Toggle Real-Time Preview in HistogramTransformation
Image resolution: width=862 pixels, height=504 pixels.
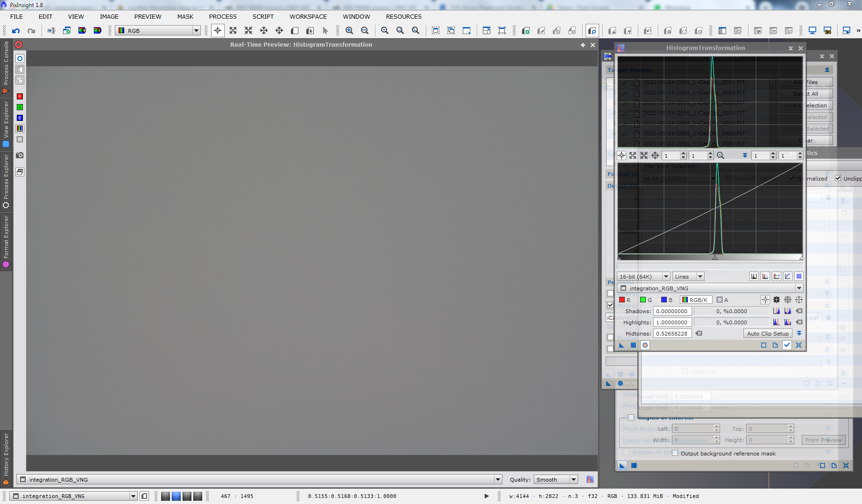(645, 345)
